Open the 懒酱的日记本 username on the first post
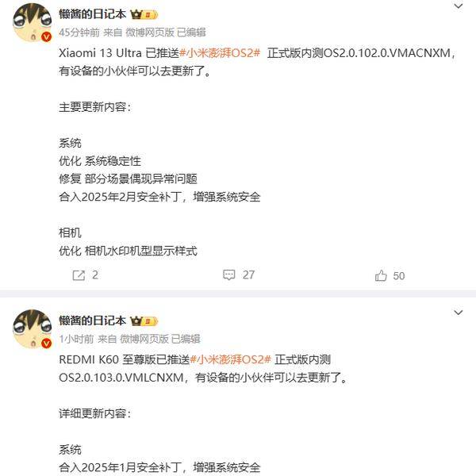This screenshot has width=476, height=476. tap(93, 14)
